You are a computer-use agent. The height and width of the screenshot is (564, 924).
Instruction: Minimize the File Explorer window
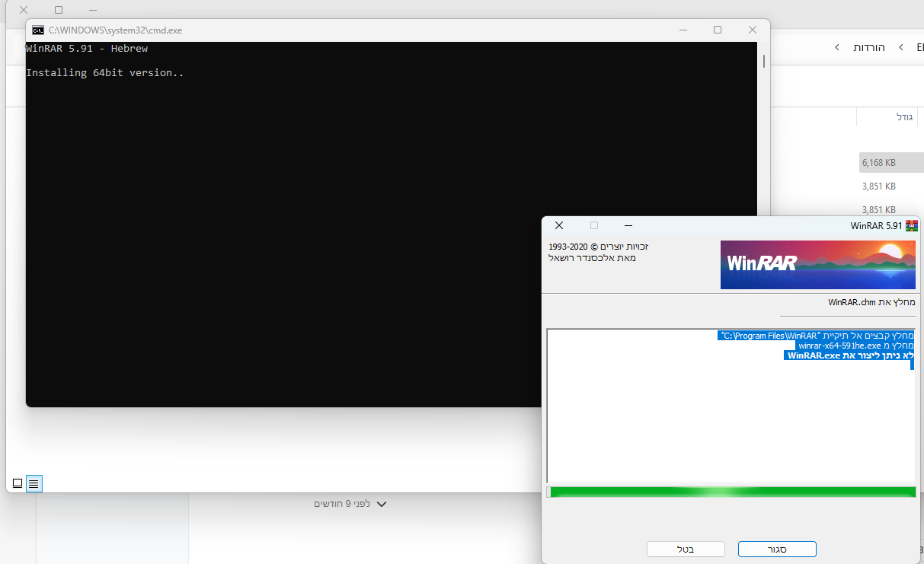[93, 10]
